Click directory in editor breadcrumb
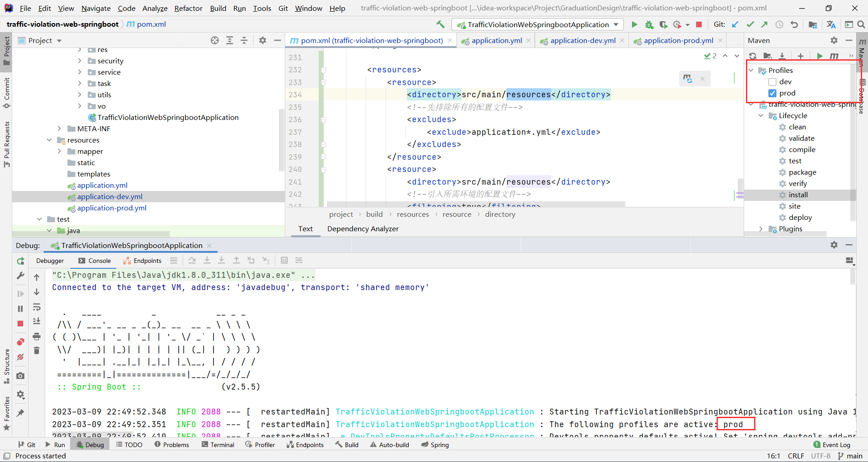This screenshot has height=462, width=868. 500,214
